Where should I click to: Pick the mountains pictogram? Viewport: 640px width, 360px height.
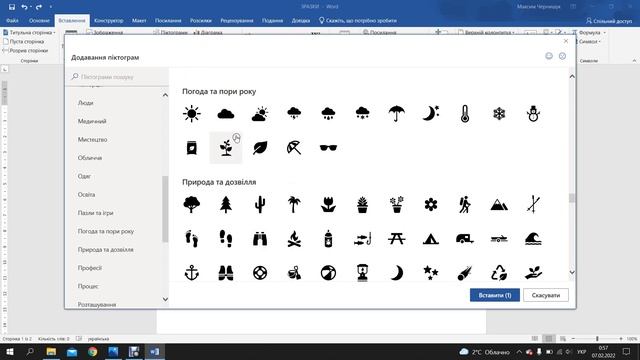coord(499,204)
